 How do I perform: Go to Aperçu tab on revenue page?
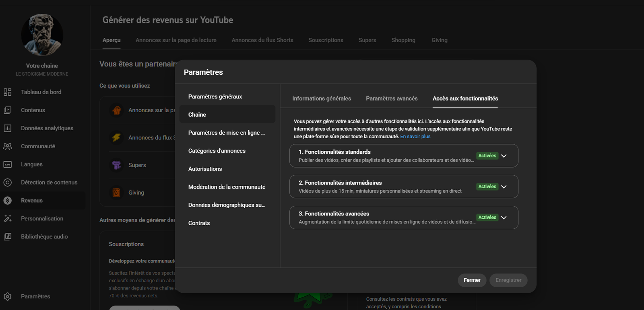click(111, 40)
